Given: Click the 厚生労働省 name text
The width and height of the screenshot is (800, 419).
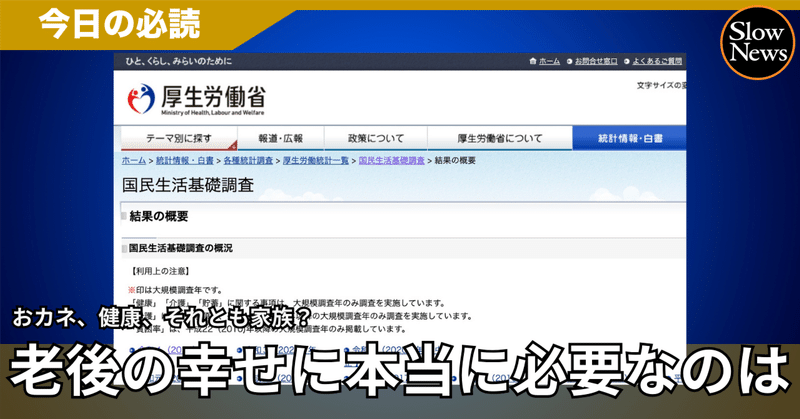Looking at the screenshot, I should click(x=213, y=96).
